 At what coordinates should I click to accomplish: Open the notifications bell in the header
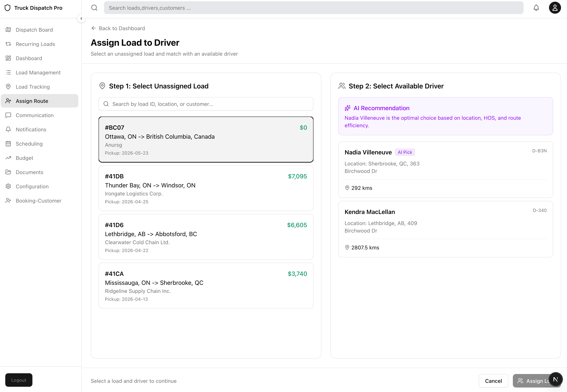[536, 8]
